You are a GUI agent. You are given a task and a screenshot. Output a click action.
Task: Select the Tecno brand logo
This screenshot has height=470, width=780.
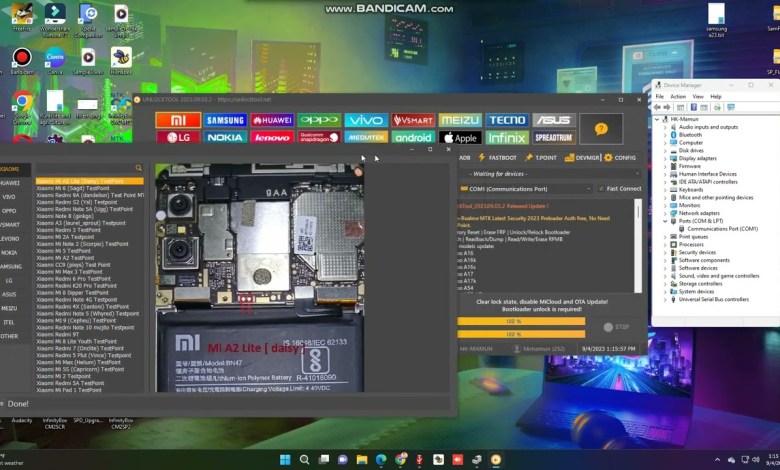[x=507, y=120]
